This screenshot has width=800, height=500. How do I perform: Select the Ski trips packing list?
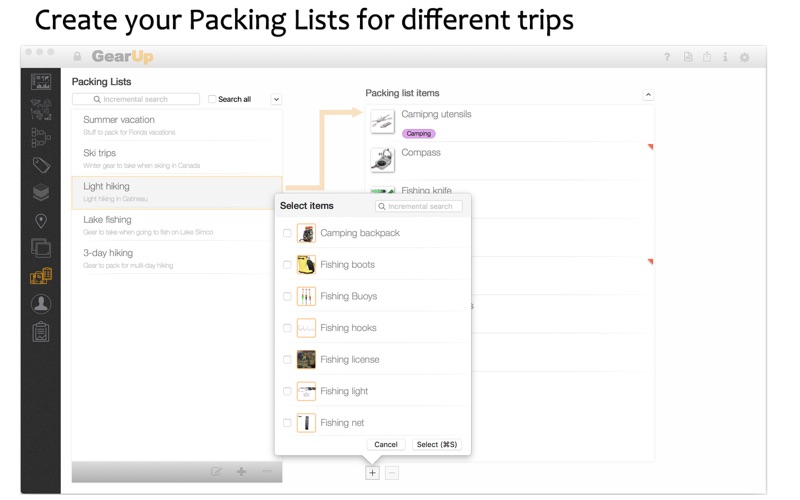(177, 159)
